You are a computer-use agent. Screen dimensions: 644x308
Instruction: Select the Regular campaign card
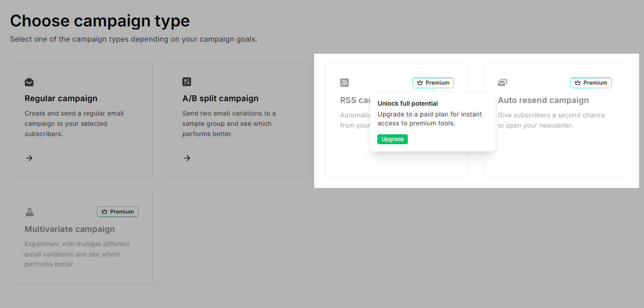[81, 120]
